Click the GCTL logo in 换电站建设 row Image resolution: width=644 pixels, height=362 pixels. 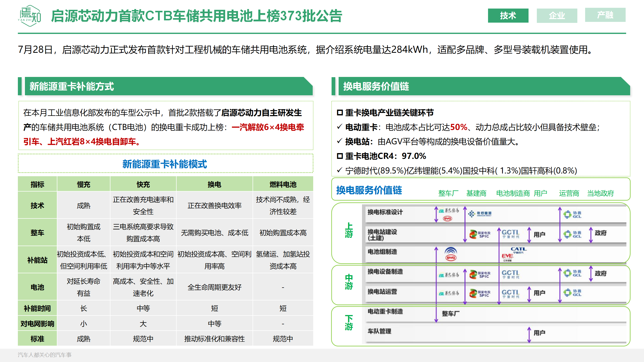point(510,234)
